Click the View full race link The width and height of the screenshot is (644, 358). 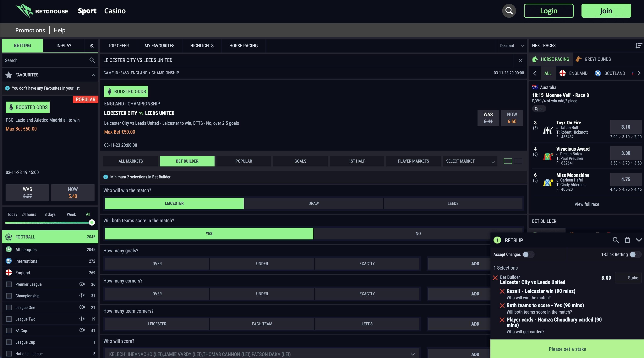pyautogui.click(x=587, y=204)
